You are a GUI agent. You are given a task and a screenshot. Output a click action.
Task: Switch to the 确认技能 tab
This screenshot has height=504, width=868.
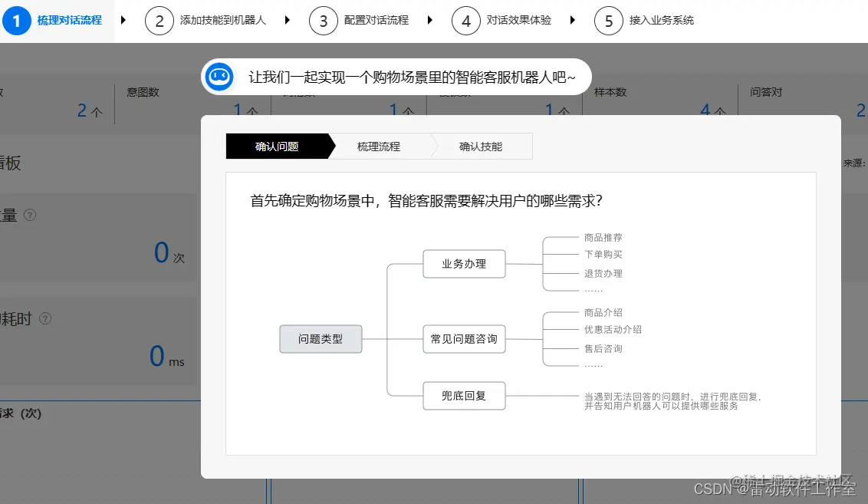click(x=483, y=146)
